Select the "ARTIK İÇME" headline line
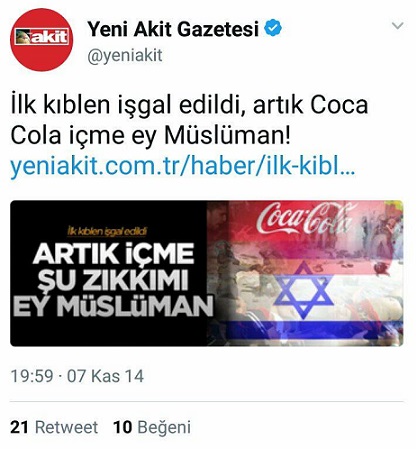The width and height of the screenshot is (416, 449). [114, 254]
